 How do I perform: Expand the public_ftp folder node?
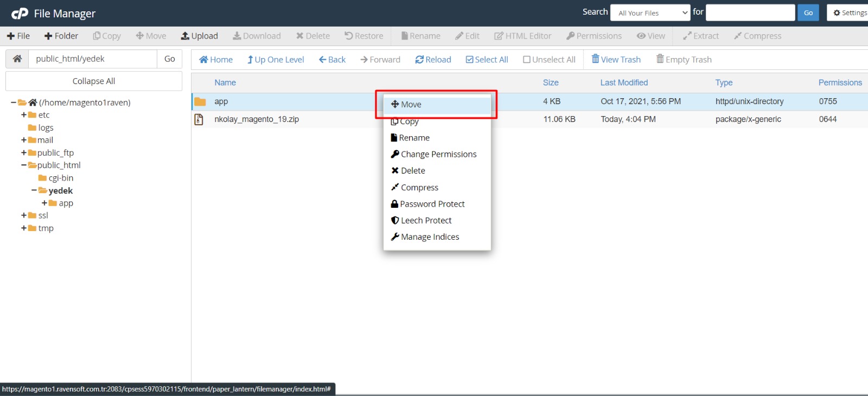coord(24,153)
